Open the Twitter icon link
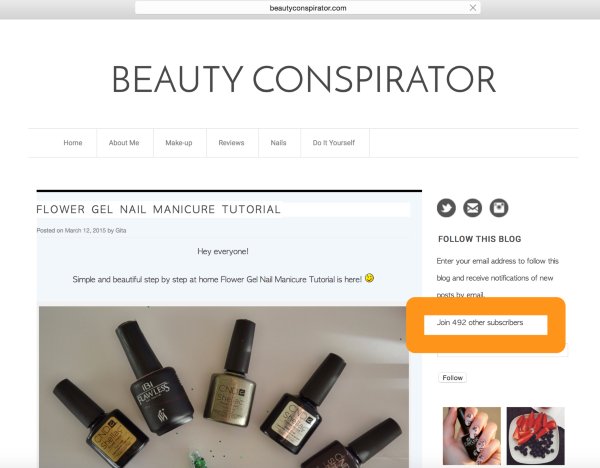The height and width of the screenshot is (468, 600). [446, 208]
